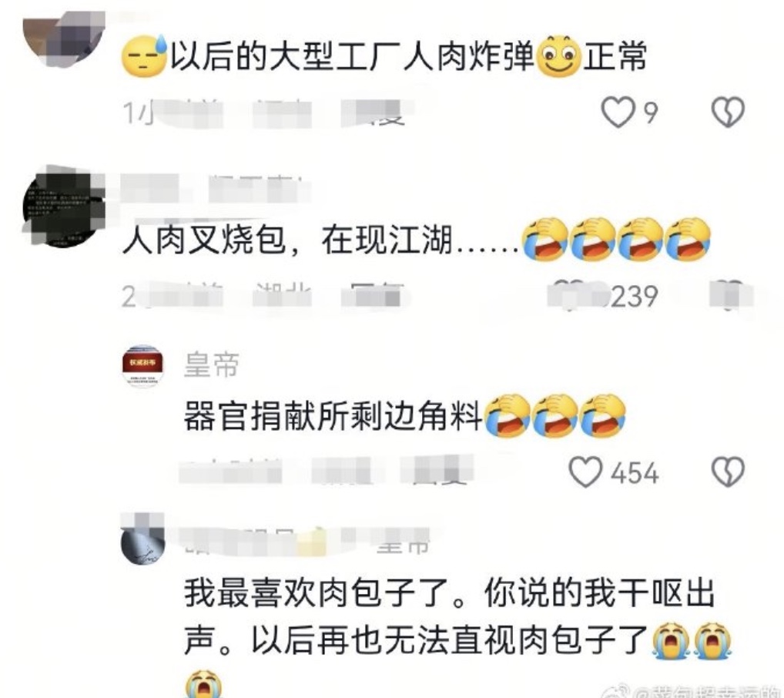Like the 器官捐献 comment showing 454 likes
This screenshot has height=698, width=784.
click(586, 471)
